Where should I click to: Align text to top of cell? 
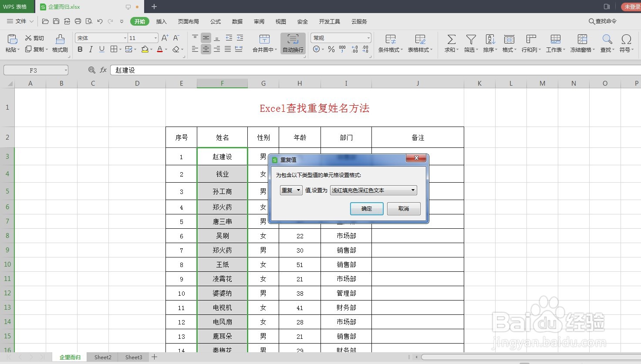point(195,38)
